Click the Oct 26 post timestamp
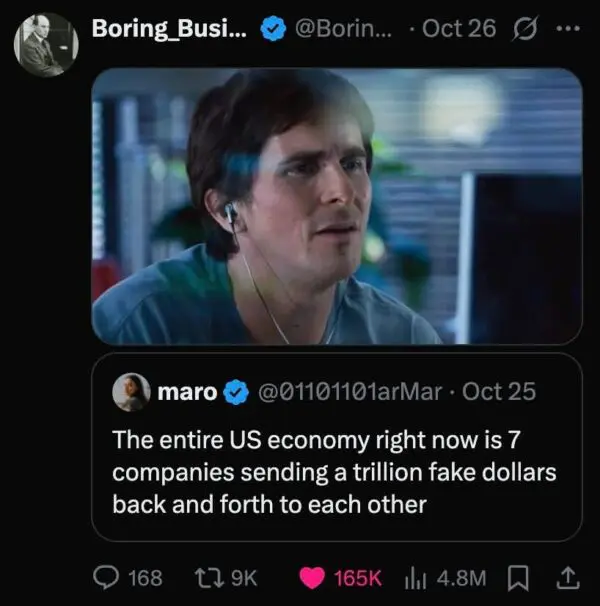 click(x=459, y=28)
